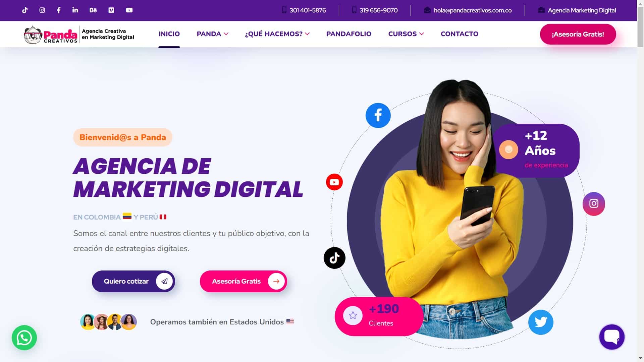This screenshot has width=644, height=362.
Task: Open the purple live chat widget
Action: [612, 337]
